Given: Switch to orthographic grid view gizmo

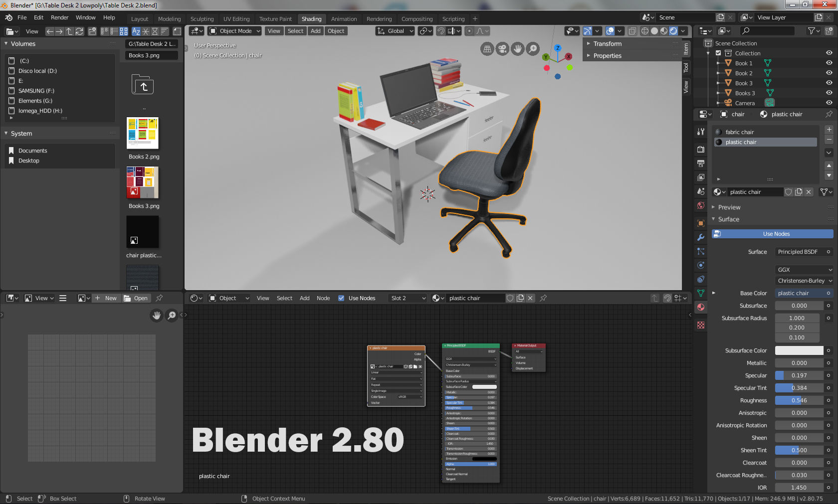Looking at the screenshot, I should point(487,49).
